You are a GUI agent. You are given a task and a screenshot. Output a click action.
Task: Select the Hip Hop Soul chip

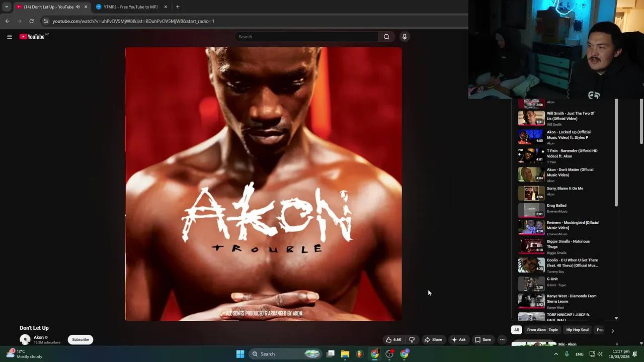click(x=577, y=330)
